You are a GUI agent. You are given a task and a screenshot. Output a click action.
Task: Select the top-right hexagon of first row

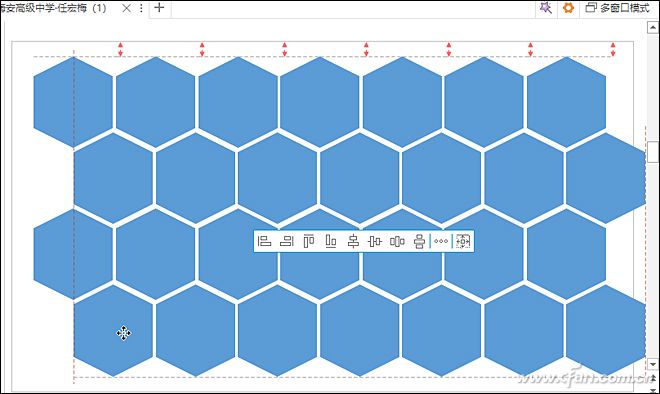tap(567, 102)
